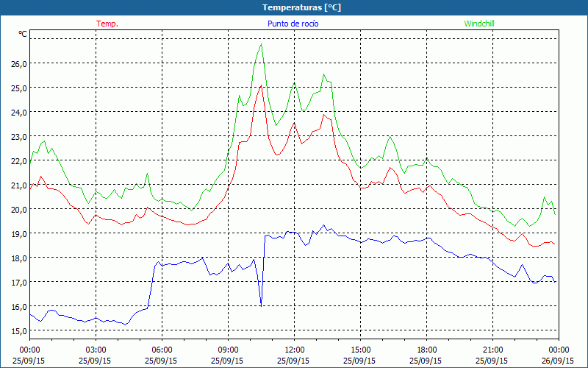Click the 25,0 y-axis value
588x368 pixels.
click(x=19, y=88)
